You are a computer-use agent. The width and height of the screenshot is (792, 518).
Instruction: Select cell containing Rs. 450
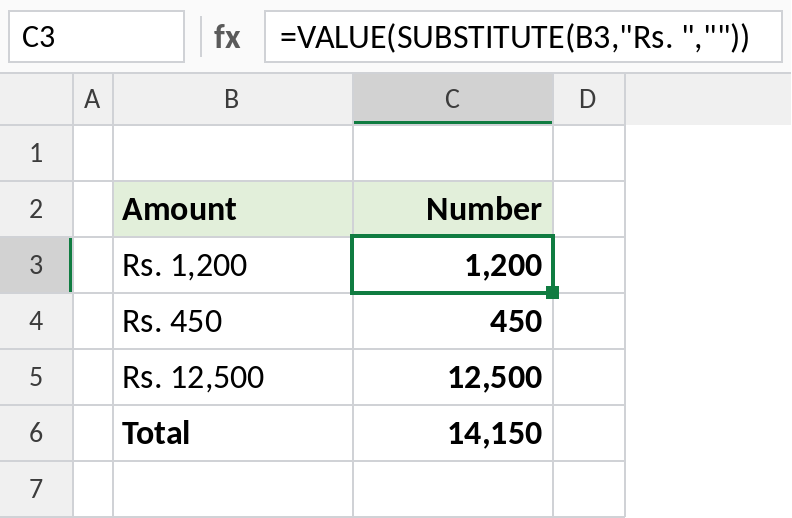point(233,321)
